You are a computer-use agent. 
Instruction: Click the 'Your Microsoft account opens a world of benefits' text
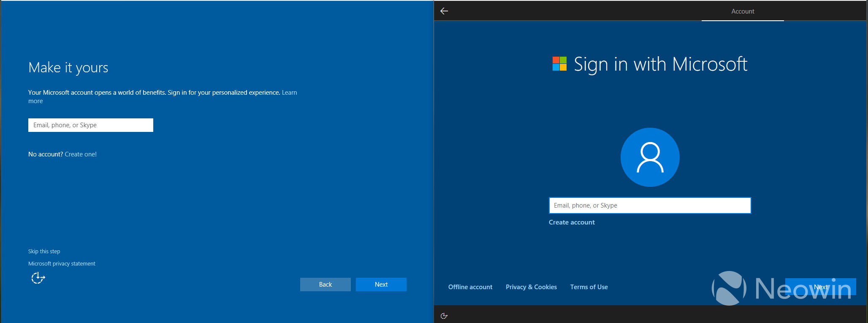pos(97,93)
